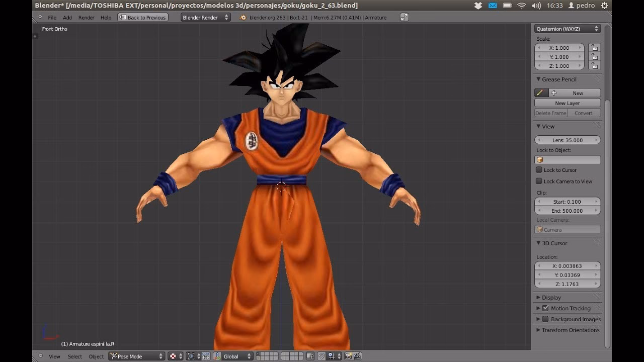Enable the Background Images checkbox
The image size is (644, 362).
pos(545,319)
